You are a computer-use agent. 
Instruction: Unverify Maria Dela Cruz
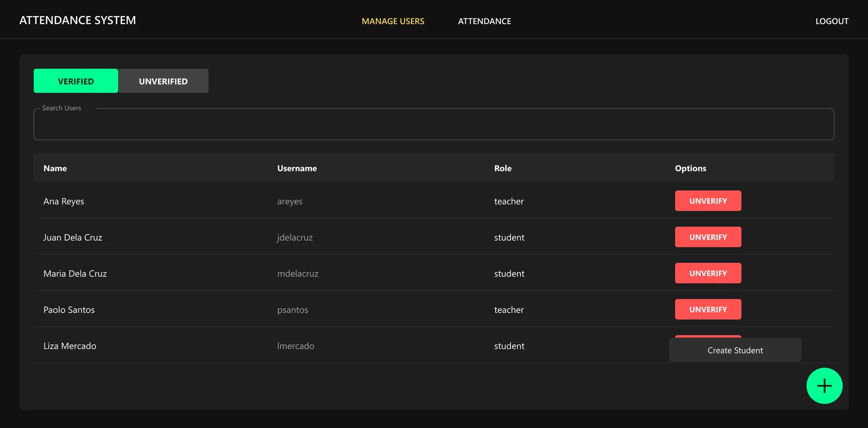pos(708,273)
